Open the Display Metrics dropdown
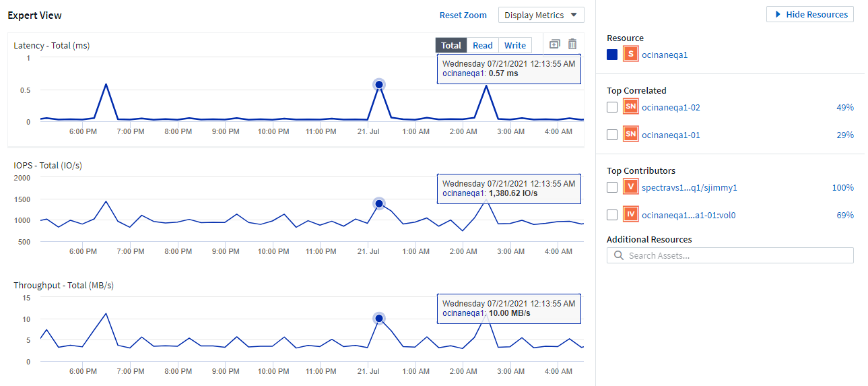 541,15
